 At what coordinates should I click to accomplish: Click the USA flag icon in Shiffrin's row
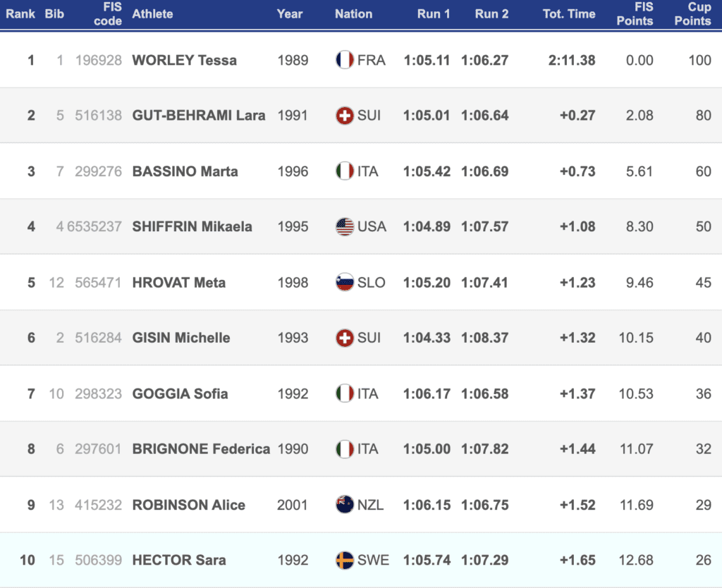click(344, 226)
